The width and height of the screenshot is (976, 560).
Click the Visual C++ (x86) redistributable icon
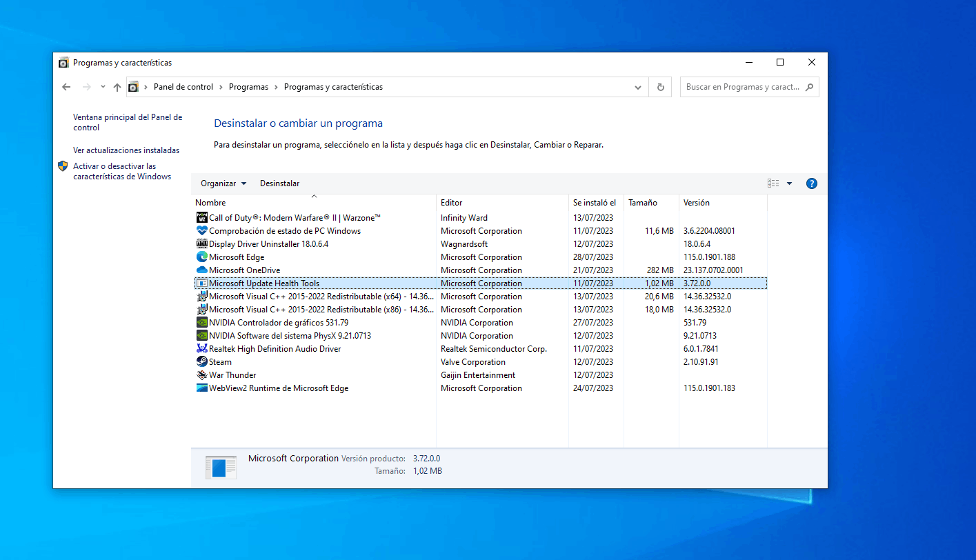coord(202,310)
